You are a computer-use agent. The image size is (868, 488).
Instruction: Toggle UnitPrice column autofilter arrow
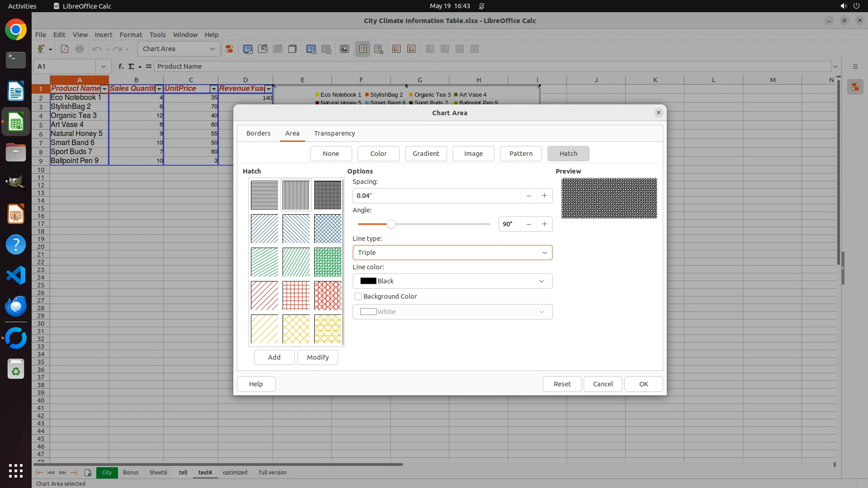coord(213,89)
